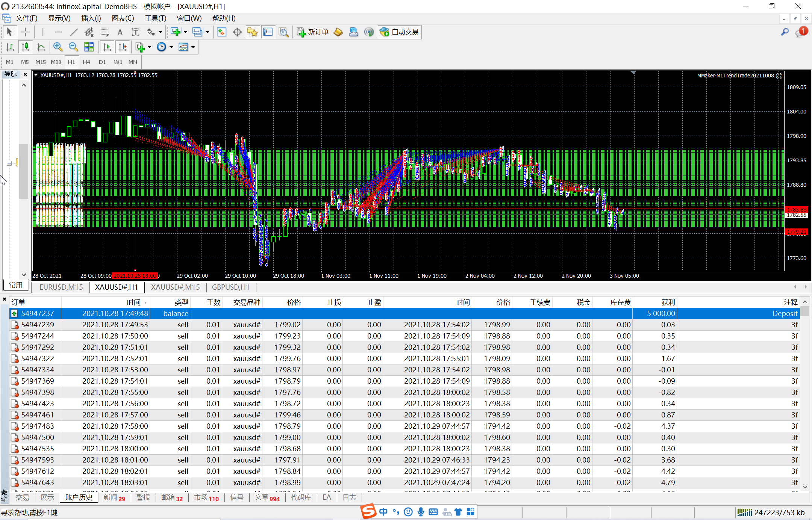Open the arrows objects dropdown
Viewport: 812px width, 520px height.
(x=161, y=32)
